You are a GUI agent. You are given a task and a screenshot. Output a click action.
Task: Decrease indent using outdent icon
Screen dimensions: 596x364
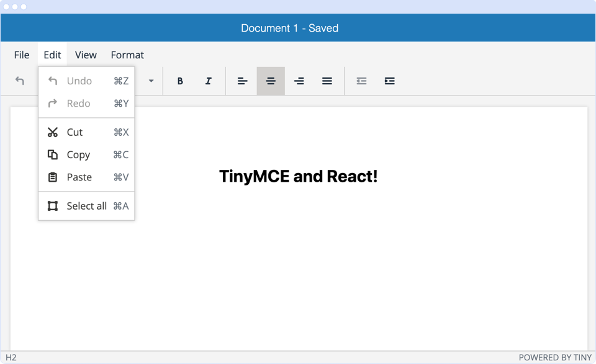(x=361, y=81)
